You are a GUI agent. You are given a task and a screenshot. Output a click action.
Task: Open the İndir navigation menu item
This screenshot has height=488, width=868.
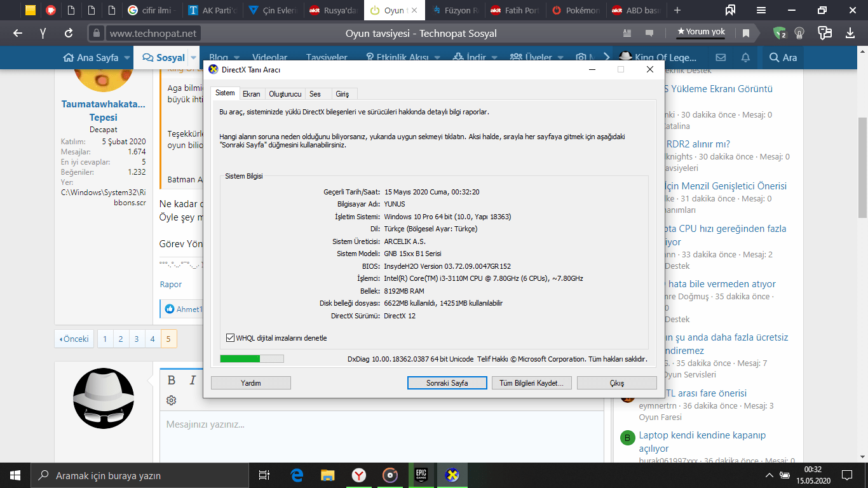coord(469,58)
